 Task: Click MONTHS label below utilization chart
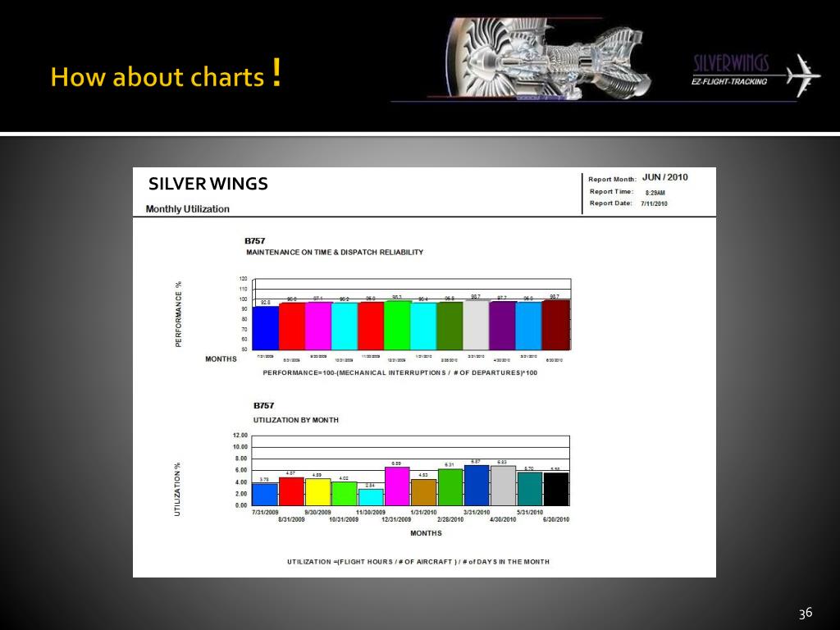(x=426, y=533)
